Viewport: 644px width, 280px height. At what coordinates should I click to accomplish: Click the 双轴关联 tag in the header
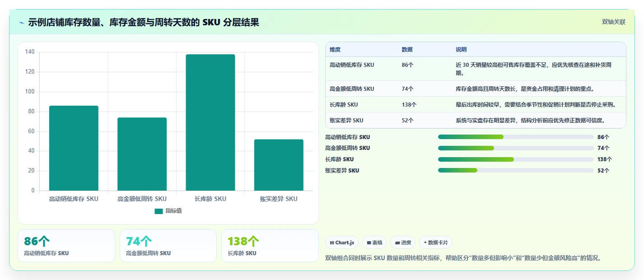tap(614, 22)
